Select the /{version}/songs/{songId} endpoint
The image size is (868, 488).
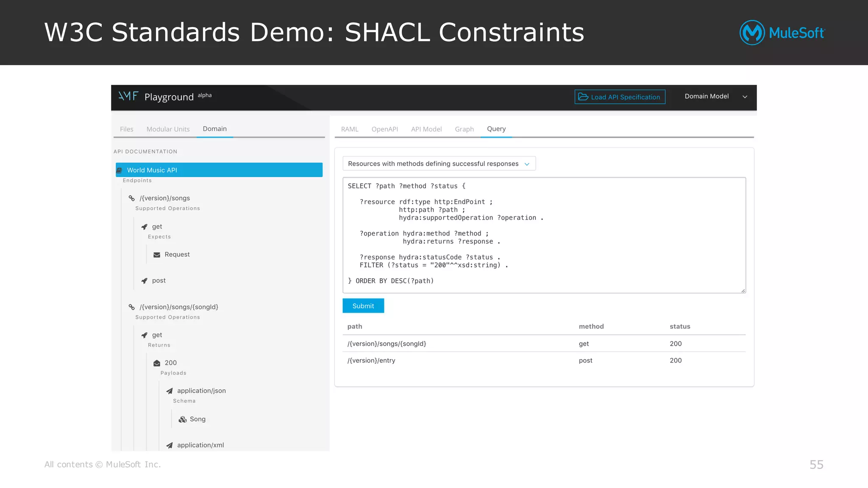[x=179, y=307]
